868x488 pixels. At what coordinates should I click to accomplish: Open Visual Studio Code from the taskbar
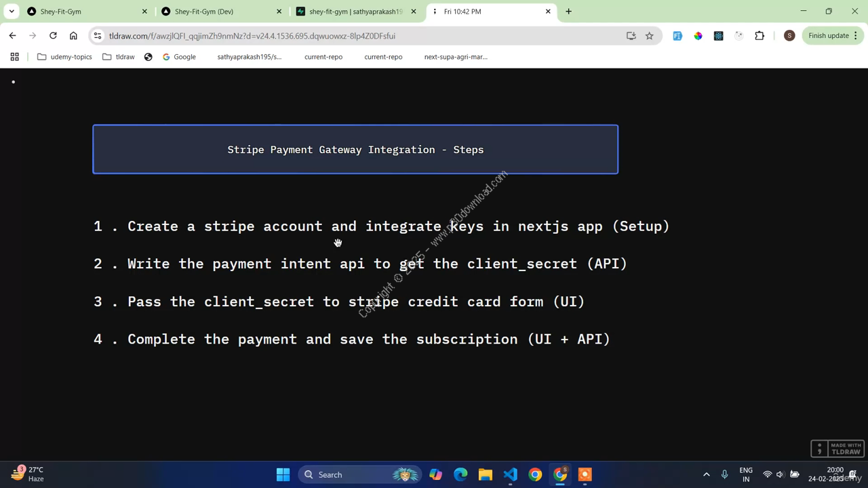point(511,474)
